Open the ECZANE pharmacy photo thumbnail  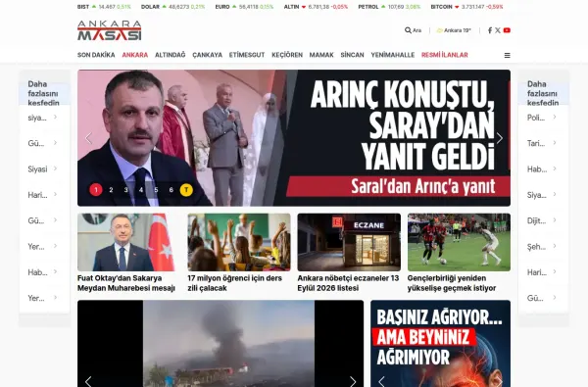coord(349,242)
